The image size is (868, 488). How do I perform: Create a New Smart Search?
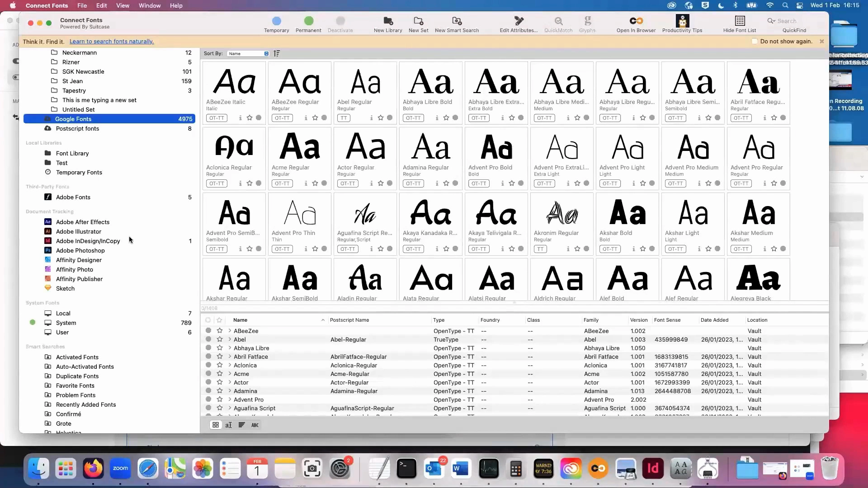tap(457, 24)
